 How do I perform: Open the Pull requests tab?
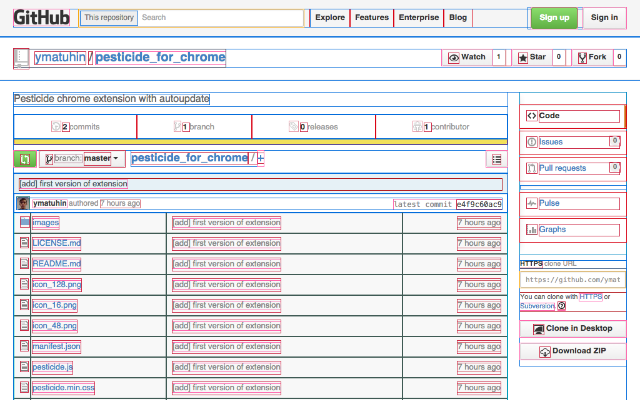(x=572, y=169)
